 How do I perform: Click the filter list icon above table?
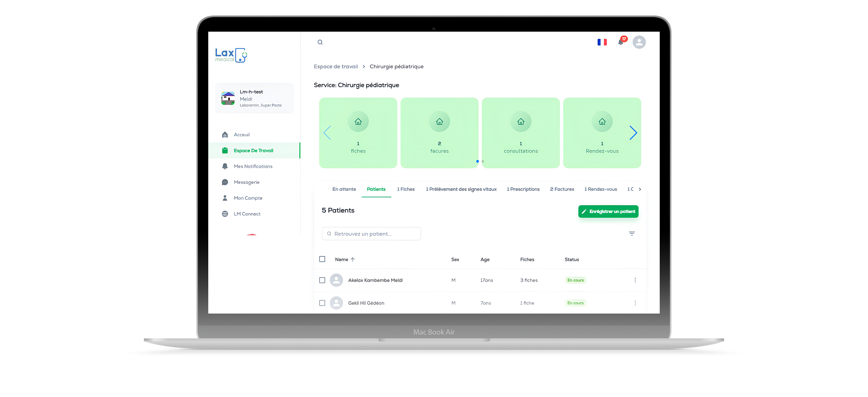631,233
